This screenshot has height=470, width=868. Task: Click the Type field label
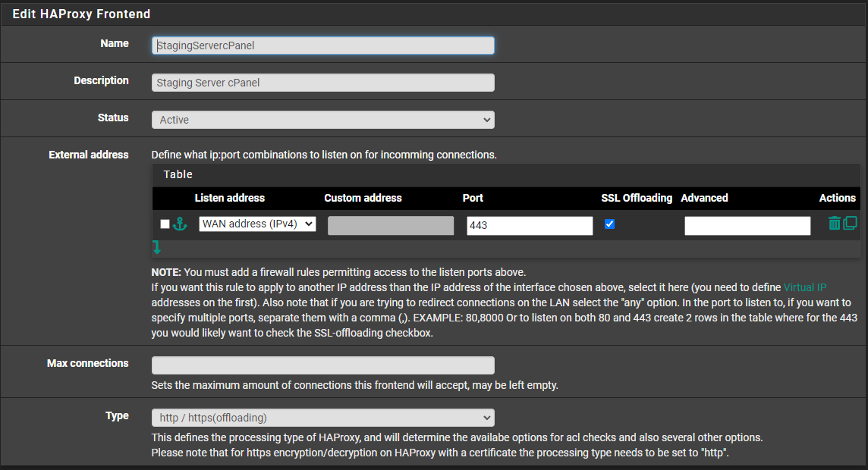tap(118, 416)
